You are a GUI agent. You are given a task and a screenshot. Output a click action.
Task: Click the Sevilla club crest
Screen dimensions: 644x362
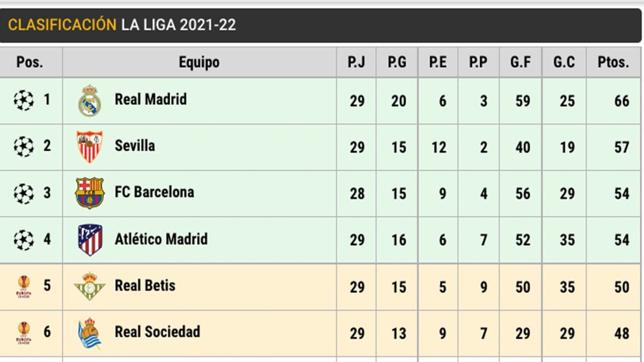click(89, 146)
